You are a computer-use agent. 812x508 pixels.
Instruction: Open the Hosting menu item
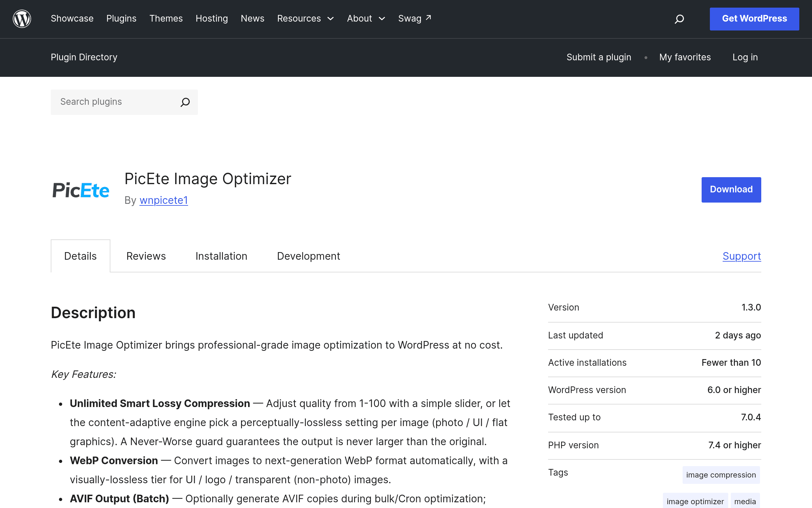coord(212,18)
